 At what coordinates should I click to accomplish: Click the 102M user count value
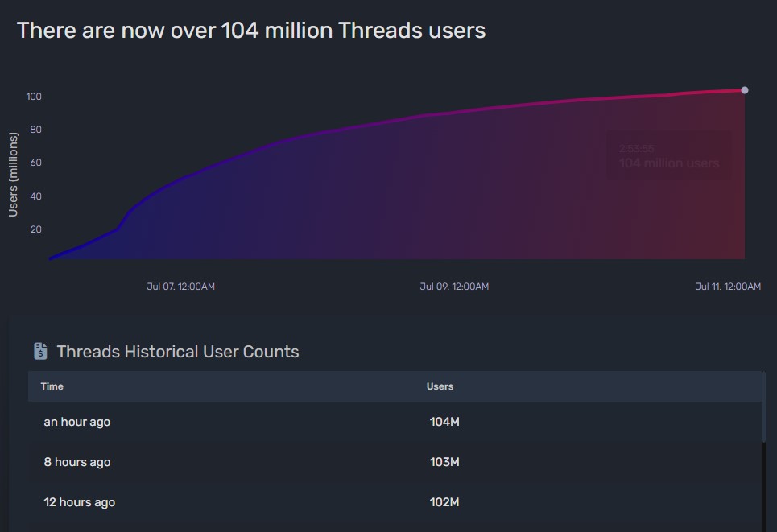tap(444, 501)
